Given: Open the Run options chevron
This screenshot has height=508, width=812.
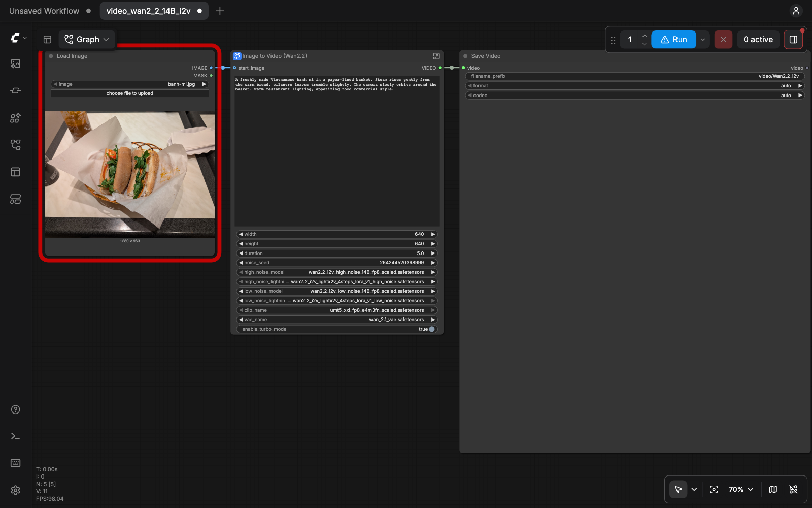Looking at the screenshot, I should [703, 39].
